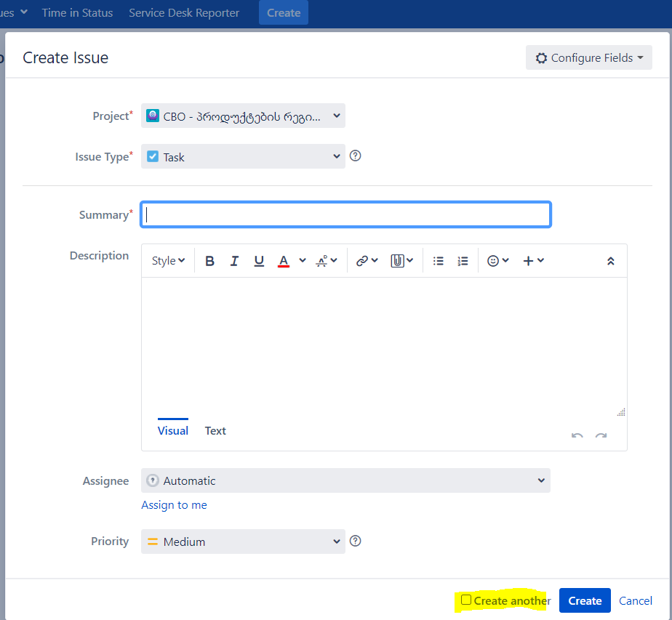Open Service Desk Reporter menu item
Image resolution: width=672 pixels, height=620 pixels.
pyautogui.click(x=184, y=13)
